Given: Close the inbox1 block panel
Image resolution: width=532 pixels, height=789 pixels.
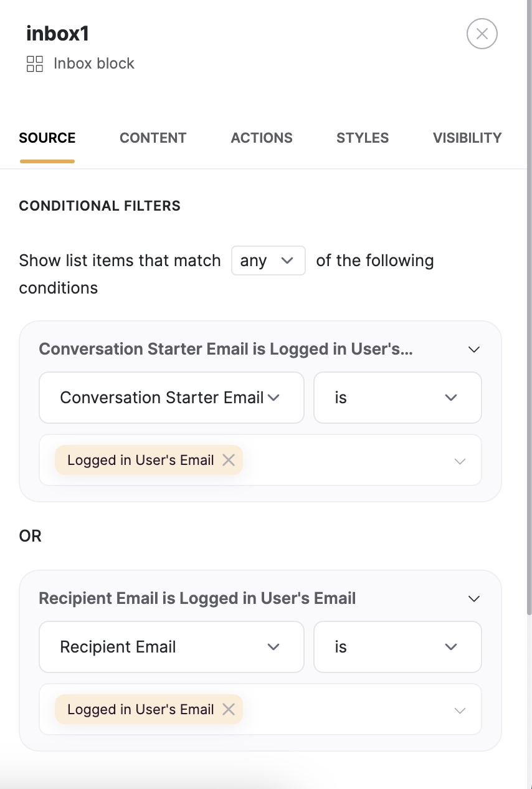Looking at the screenshot, I should (482, 34).
